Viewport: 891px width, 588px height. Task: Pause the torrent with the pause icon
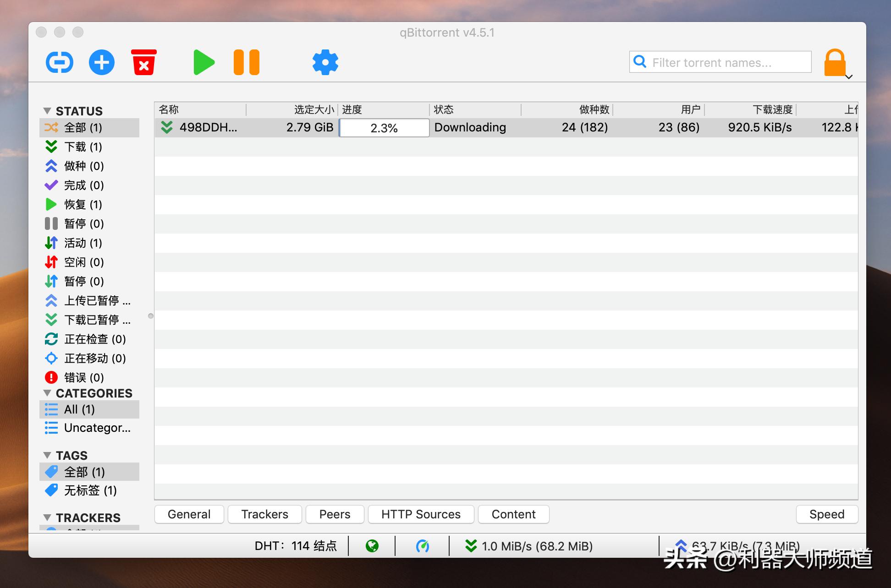point(247,62)
